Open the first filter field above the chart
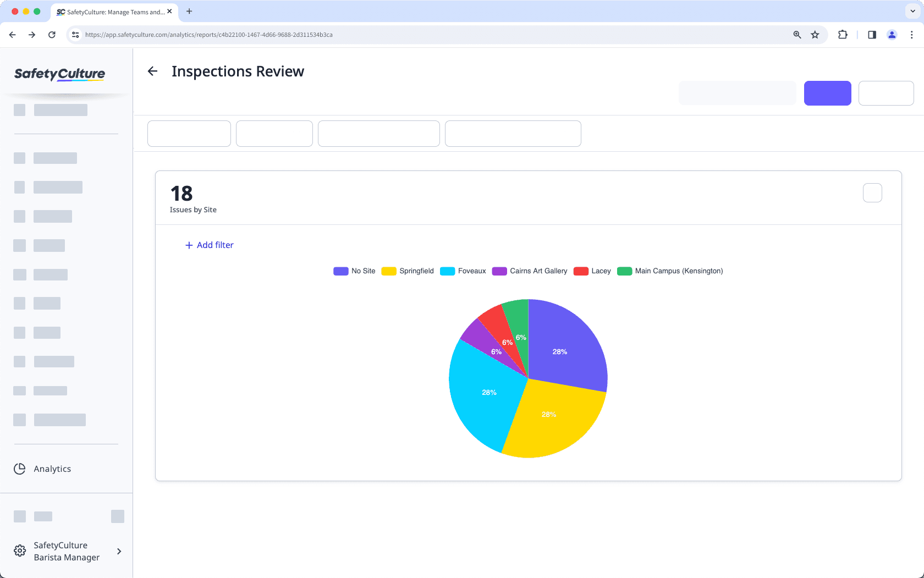Screen dimensions: 924x578 pyautogui.click(x=189, y=133)
